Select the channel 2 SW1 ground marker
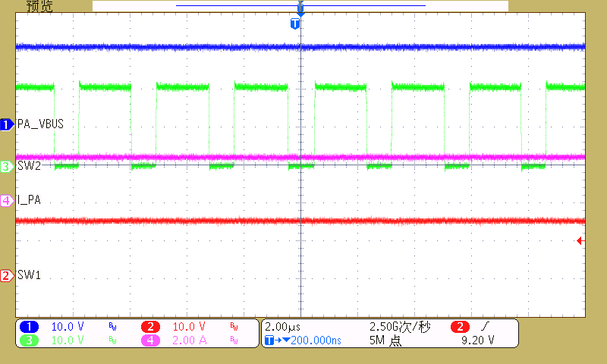Screen dimensions: 607x364 (x=7, y=276)
